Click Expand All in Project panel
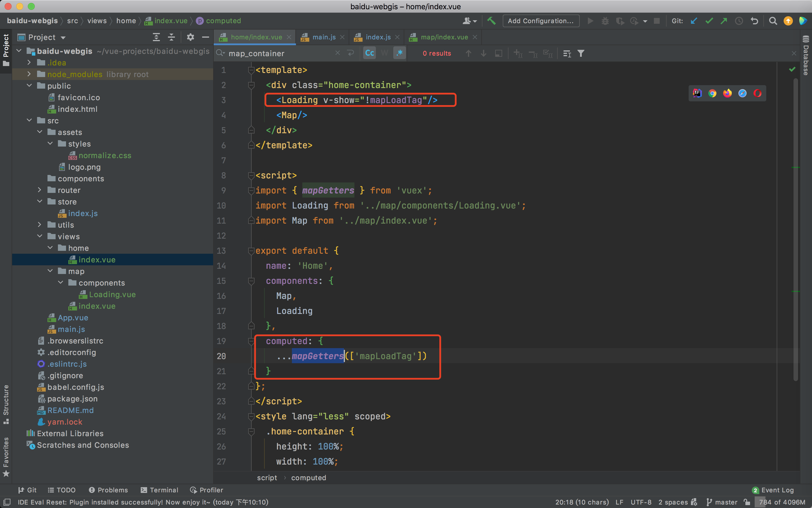 (156, 37)
